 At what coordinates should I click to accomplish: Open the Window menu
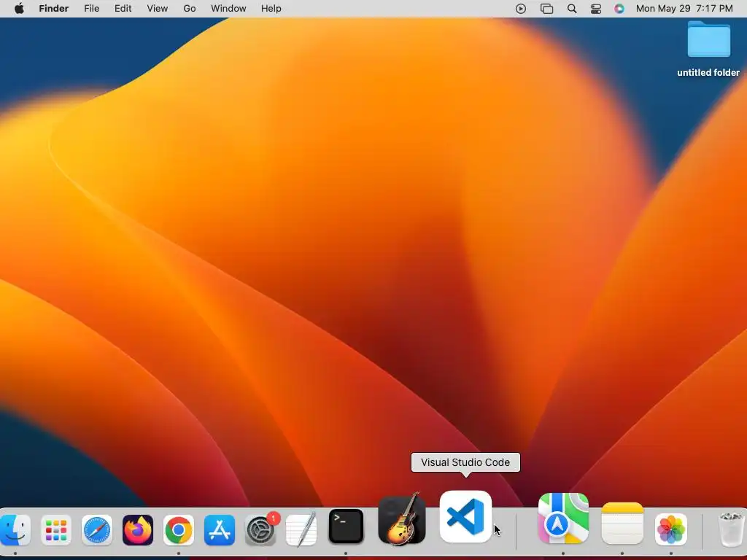[x=228, y=9]
